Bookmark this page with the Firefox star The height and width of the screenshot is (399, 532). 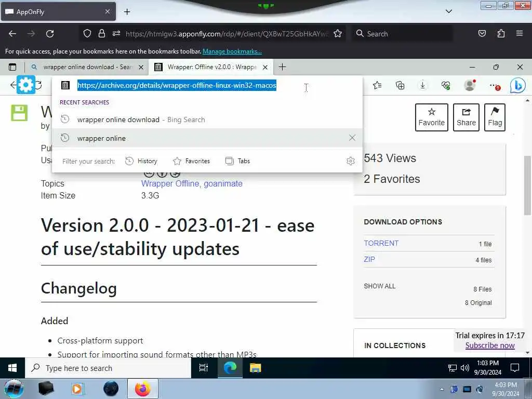338,34
